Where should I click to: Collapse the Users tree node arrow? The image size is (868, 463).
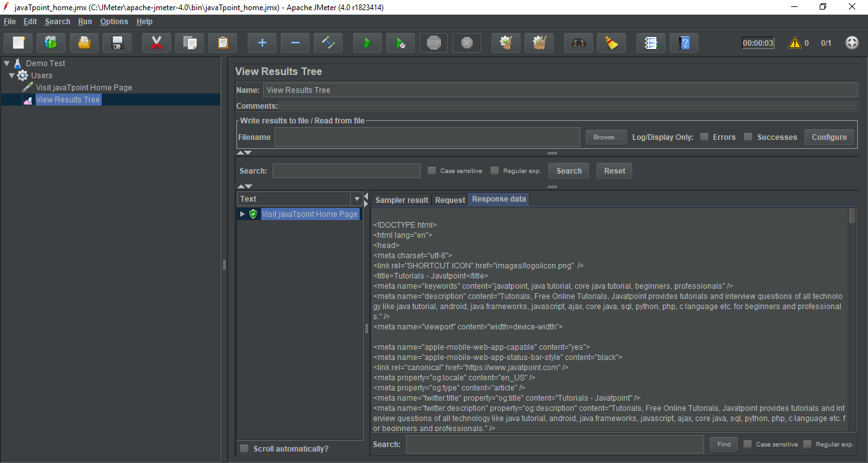[x=11, y=75]
